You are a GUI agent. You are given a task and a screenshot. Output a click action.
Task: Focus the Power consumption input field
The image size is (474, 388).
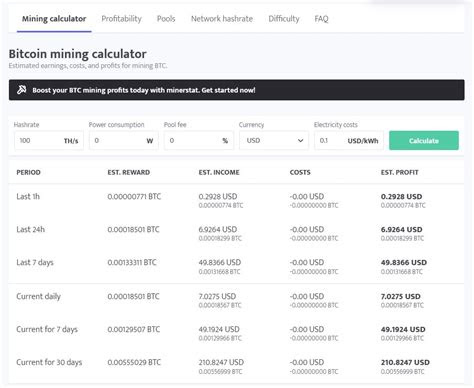(x=124, y=140)
